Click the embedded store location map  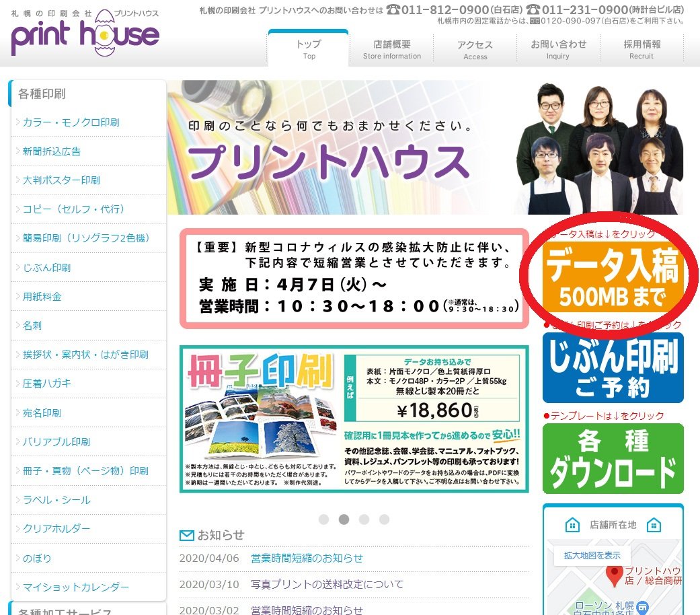tap(613, 577)
